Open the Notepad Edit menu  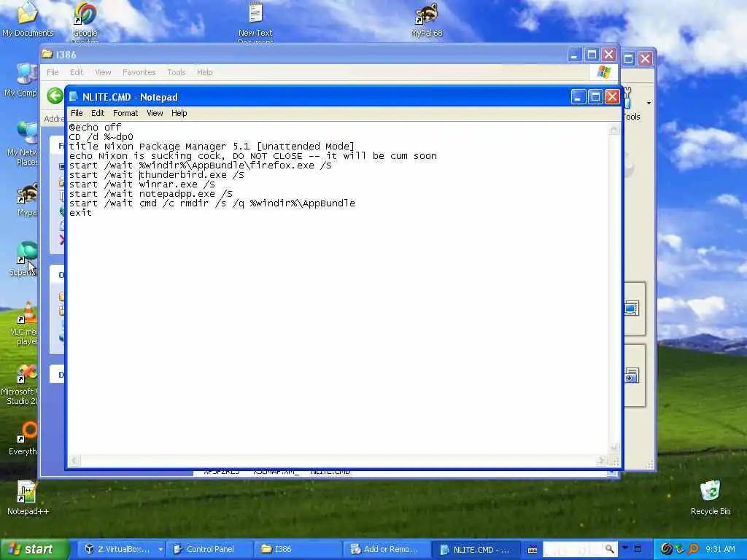(98, 113)
